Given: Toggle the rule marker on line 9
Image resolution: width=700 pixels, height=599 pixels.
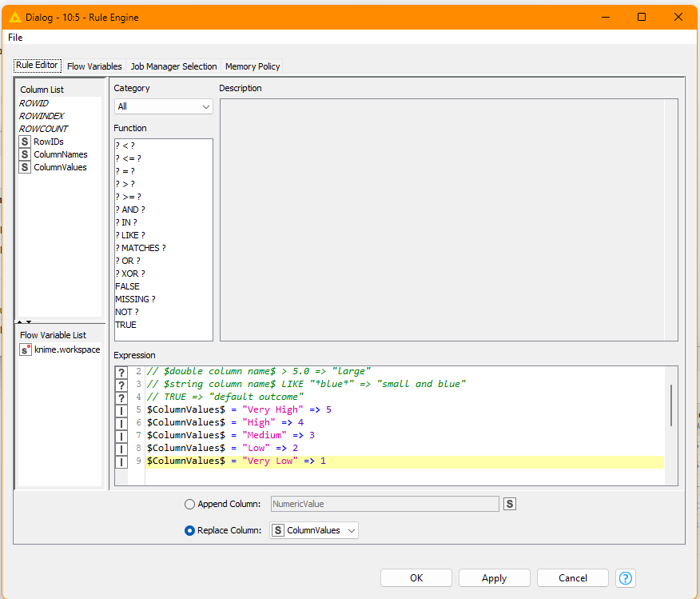Looking at the screenshot, I should pos(121,461).
